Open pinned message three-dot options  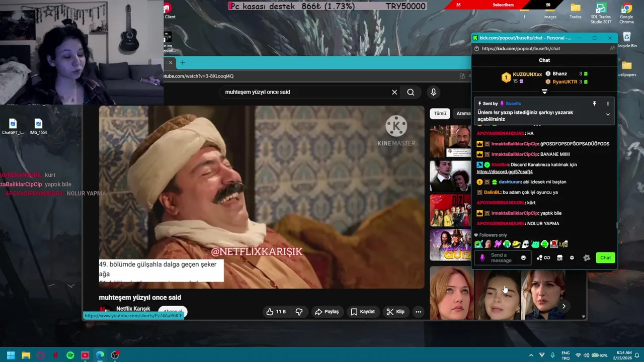[x=608, y=104]
